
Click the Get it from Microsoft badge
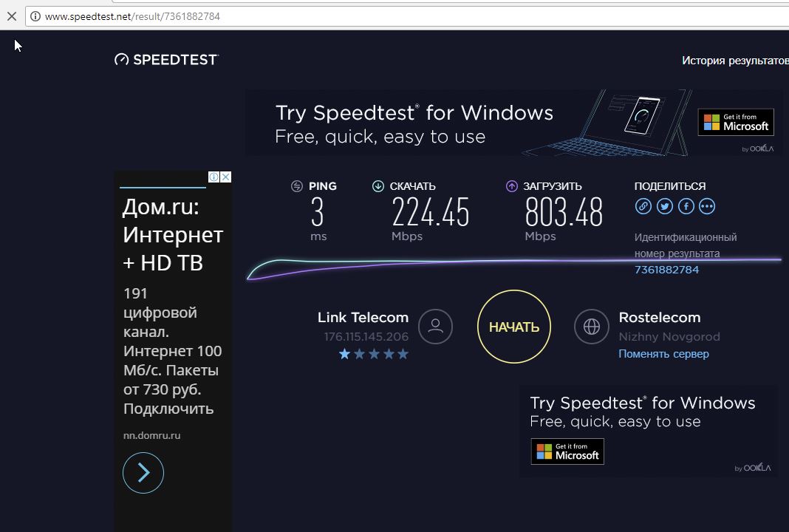click(735, 122)
